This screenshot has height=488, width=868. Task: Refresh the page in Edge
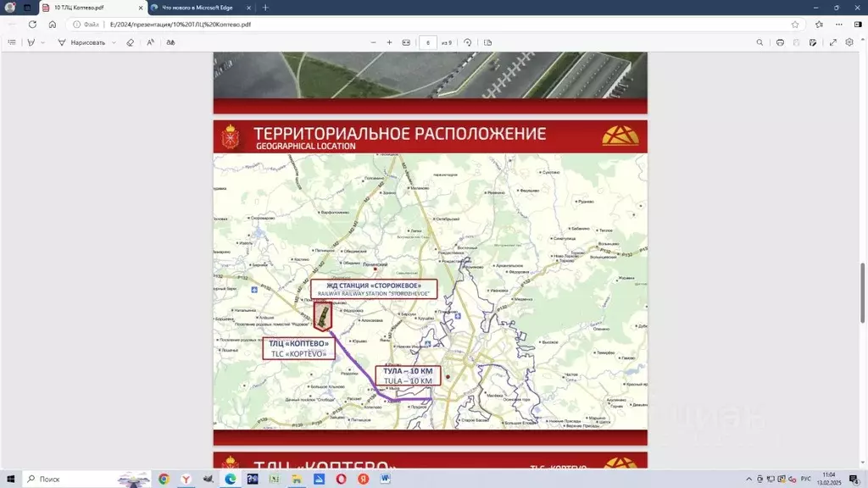(x=33, y=25)
